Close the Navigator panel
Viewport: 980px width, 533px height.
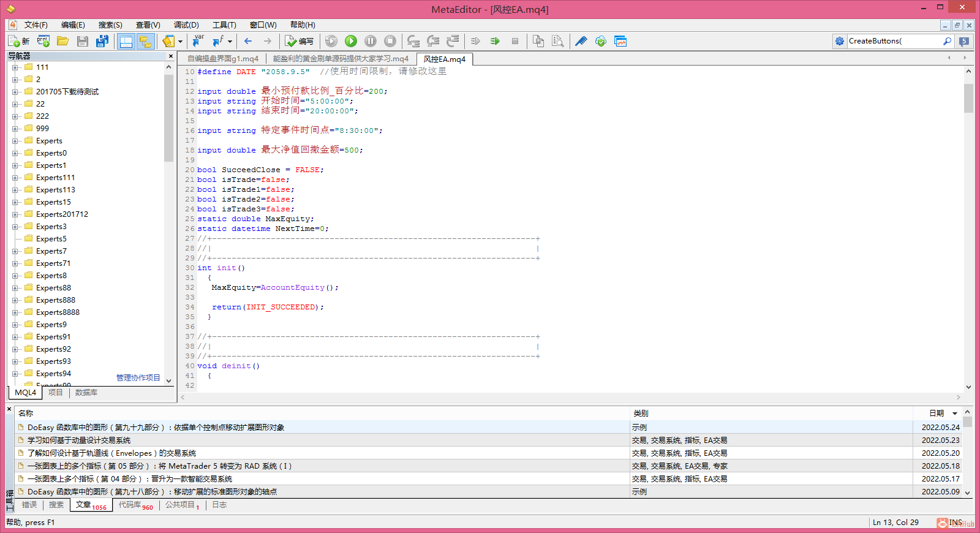171,56
